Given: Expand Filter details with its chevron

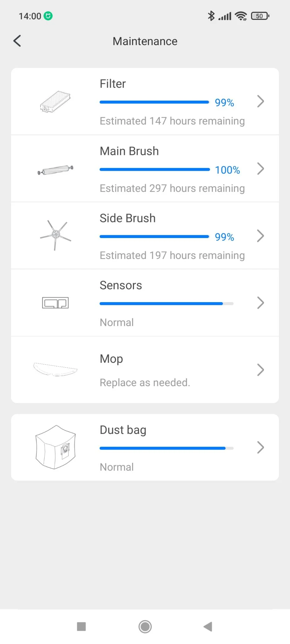Looking at the screenshot, I should [260, 101].
